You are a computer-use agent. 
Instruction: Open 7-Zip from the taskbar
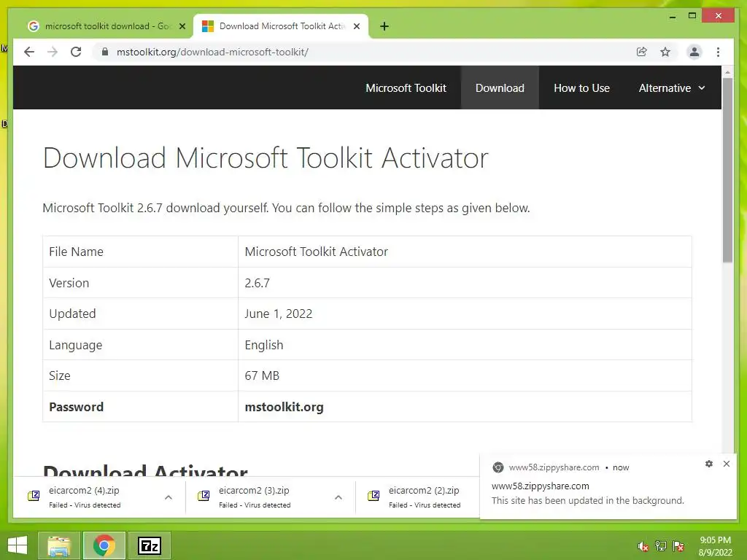tap(149, 545)
